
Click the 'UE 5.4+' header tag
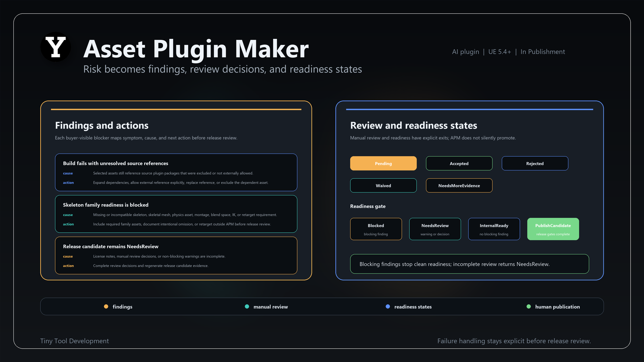500,52
